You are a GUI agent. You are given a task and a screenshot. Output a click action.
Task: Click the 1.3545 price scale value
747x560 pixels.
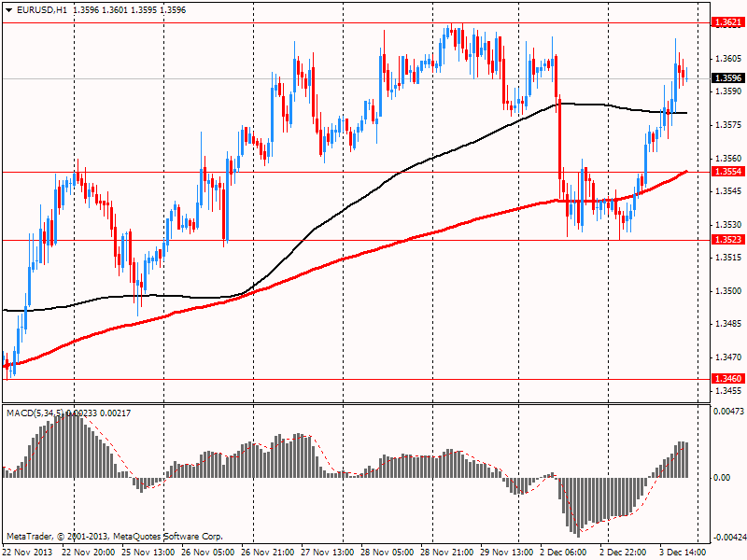pos(728,191)
